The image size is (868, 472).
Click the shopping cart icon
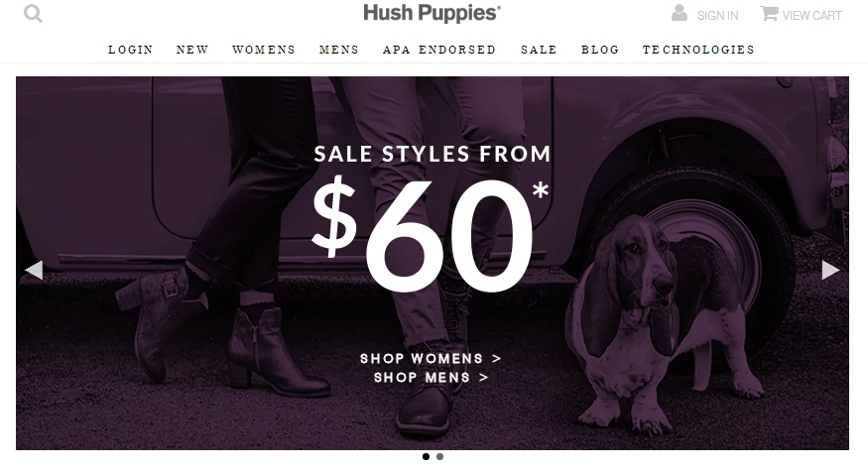click(769, 13)
